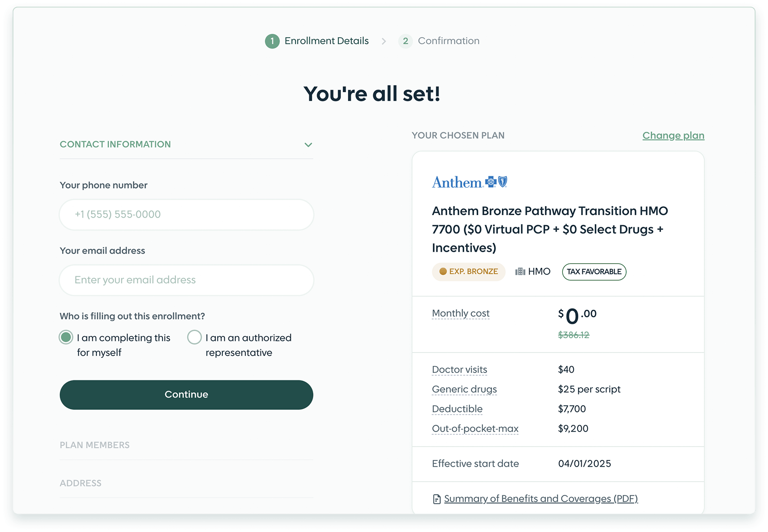Click the Your phone number label

(x=104, y=185)
